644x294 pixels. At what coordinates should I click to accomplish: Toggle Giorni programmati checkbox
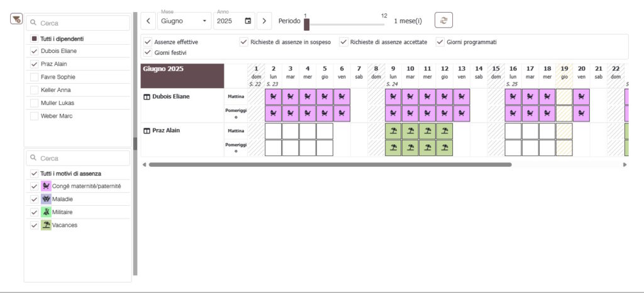[440, 42]
